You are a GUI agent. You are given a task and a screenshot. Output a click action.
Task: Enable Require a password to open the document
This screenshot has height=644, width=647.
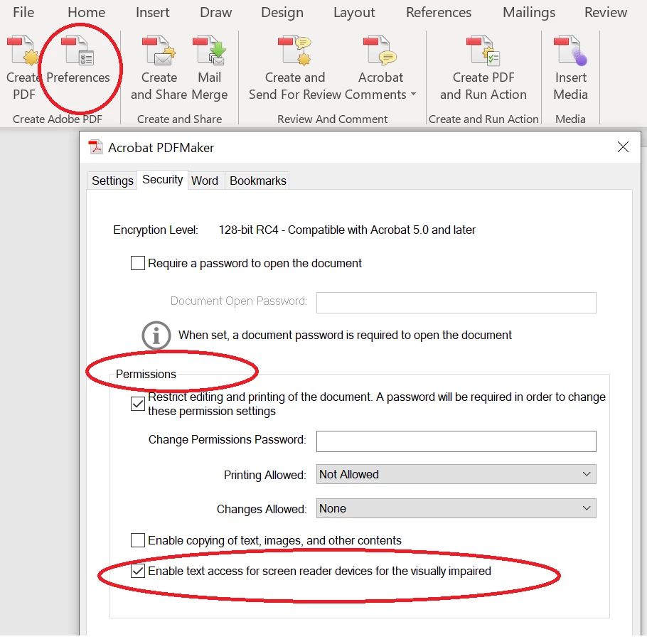[x=138, y=263]
